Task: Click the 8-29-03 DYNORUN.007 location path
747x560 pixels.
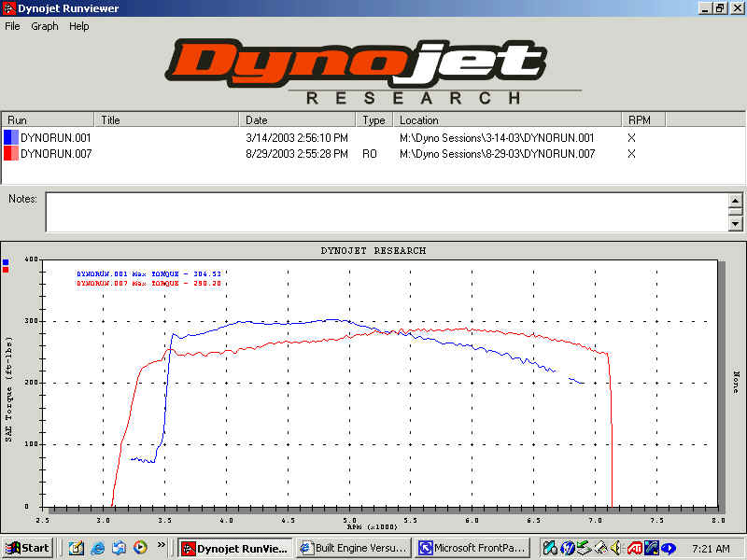Action: point(498,154)
